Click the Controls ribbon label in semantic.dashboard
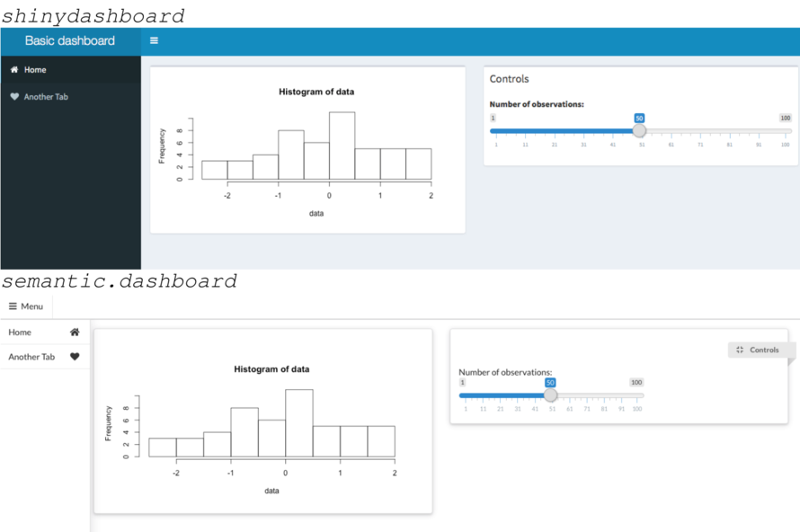 click(x=764, y=350)
